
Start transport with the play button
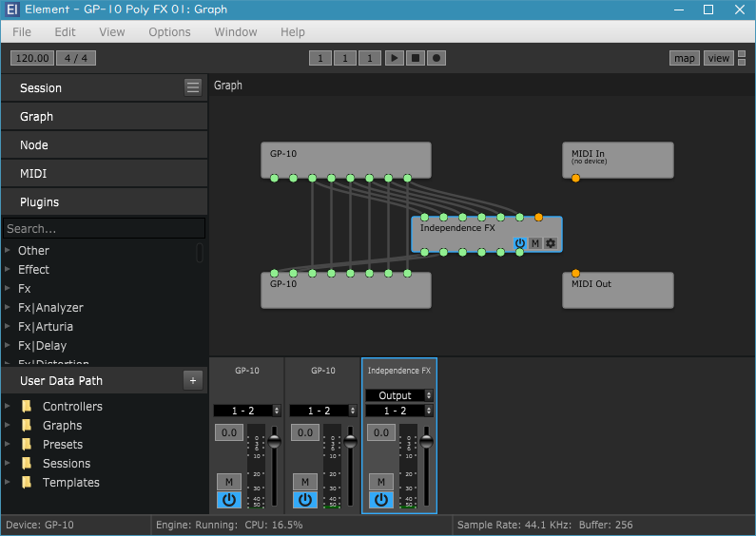coord(395,58)
